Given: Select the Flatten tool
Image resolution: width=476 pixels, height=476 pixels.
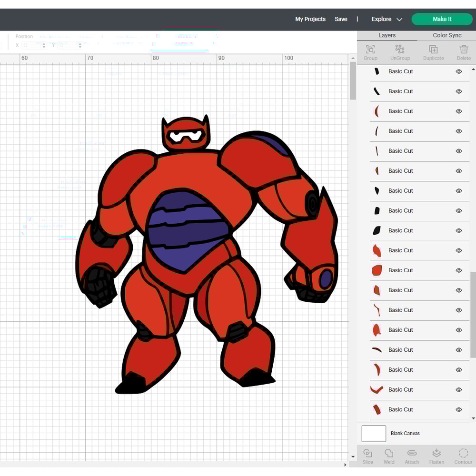Looking at the screenshot, I should (x=436, y=456).
